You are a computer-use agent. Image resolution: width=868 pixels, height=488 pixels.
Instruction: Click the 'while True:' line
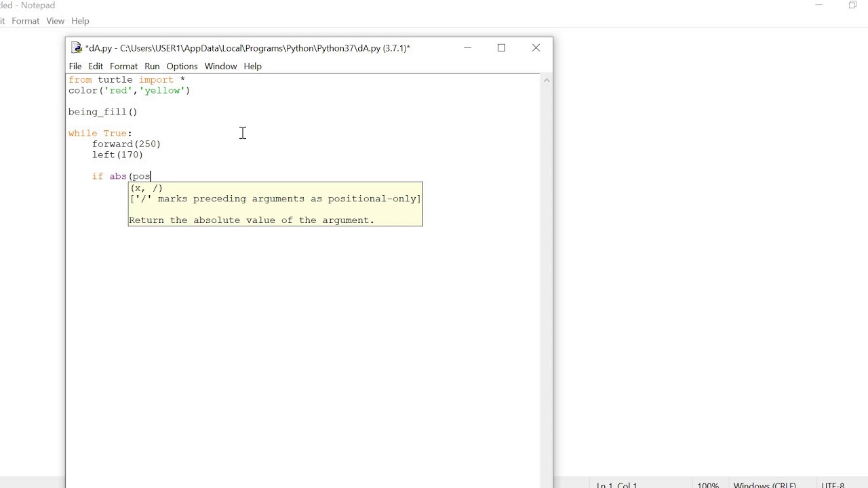click(x=100, y=134)
